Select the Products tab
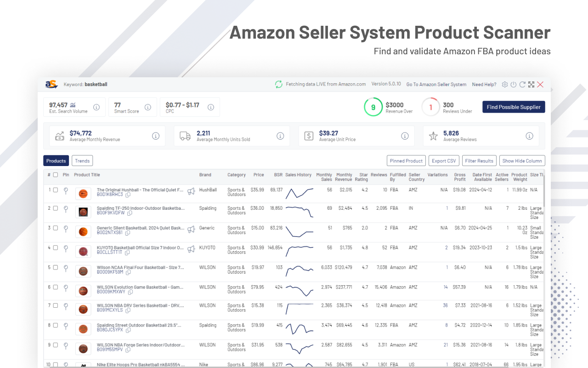This screenshot has width=588, height=368. pos(56,161)
